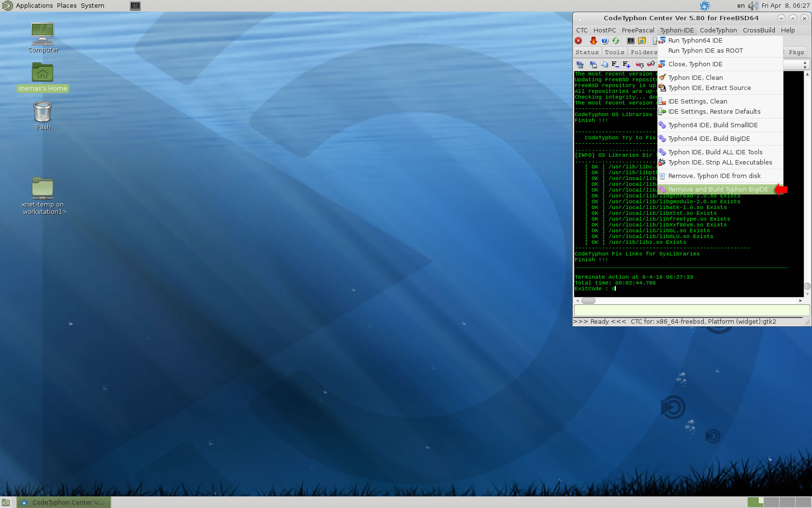Open the Typhon-IDE menu
Viewport: 812px width, 508px height.
(x=677, y=30)
